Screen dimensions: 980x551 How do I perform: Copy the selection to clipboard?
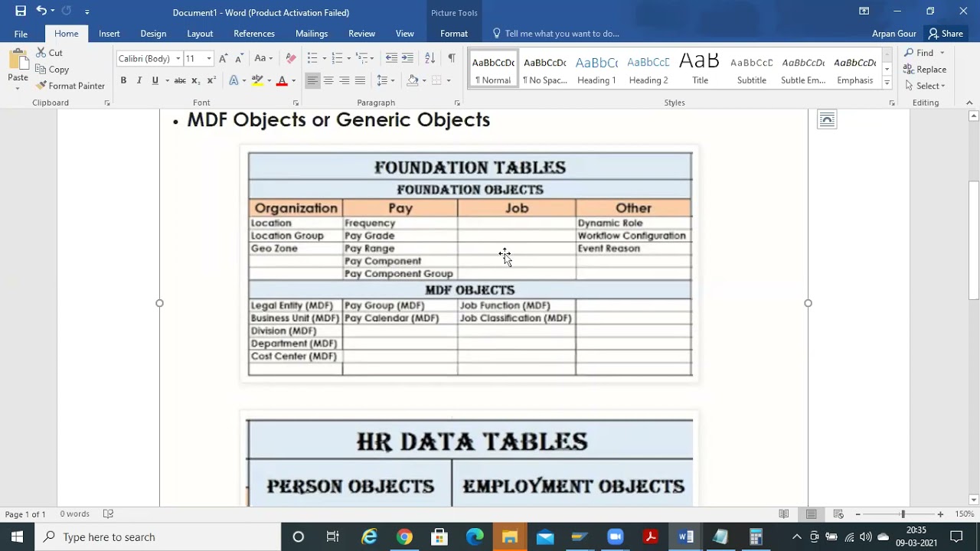[x=52, y=70]
